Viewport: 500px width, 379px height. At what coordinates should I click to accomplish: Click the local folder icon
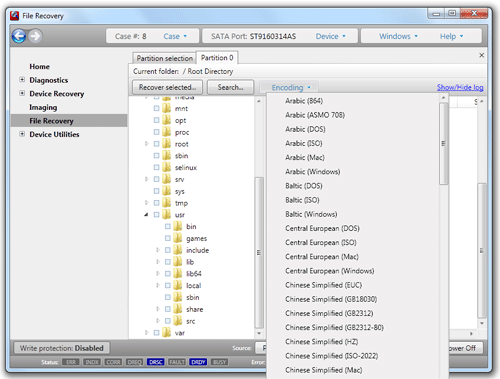click(x=178, y=285)
